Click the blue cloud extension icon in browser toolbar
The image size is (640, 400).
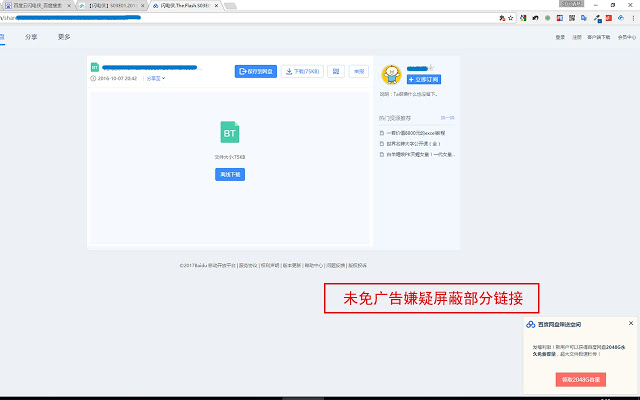(x=621, y=18)
